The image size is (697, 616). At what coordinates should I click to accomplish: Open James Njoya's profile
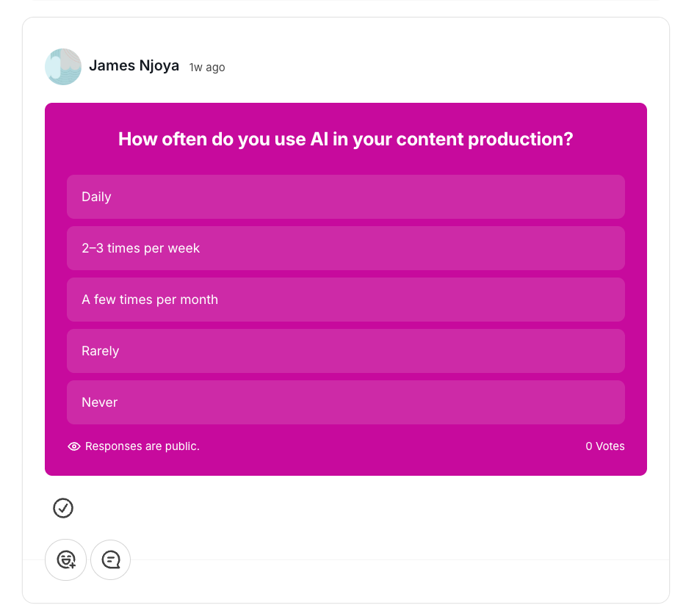(x=134, y=65)
